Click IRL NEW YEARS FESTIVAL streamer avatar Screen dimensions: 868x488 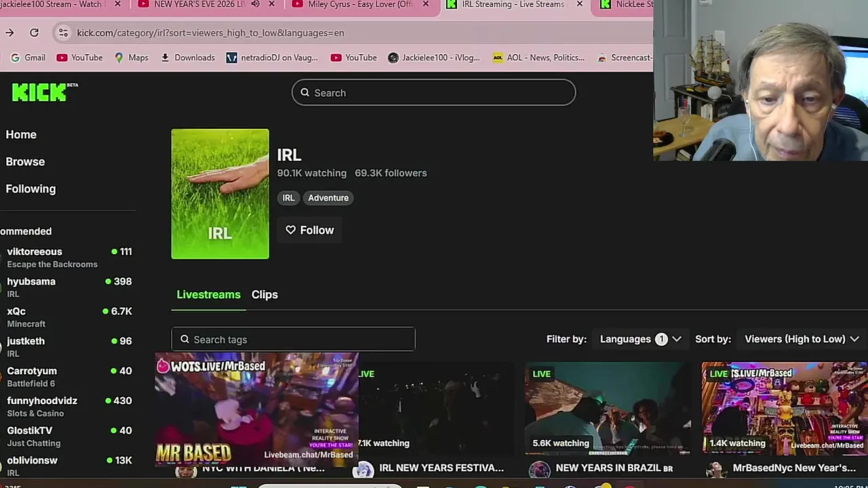[363, 470]
